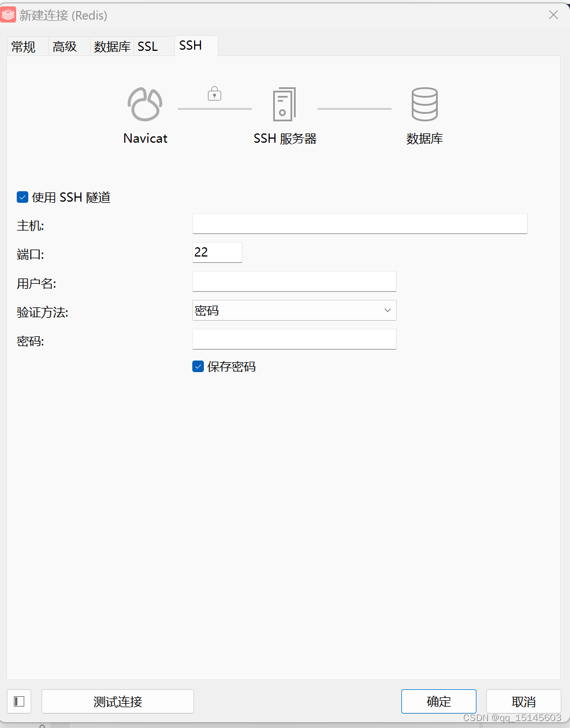Click the 取消 button
The width and height of the screenshot is (570, 728).
(524, 701)
